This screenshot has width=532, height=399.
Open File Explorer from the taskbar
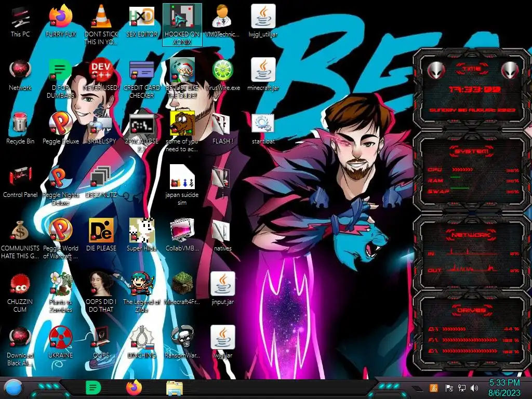(x=175, y=388)
